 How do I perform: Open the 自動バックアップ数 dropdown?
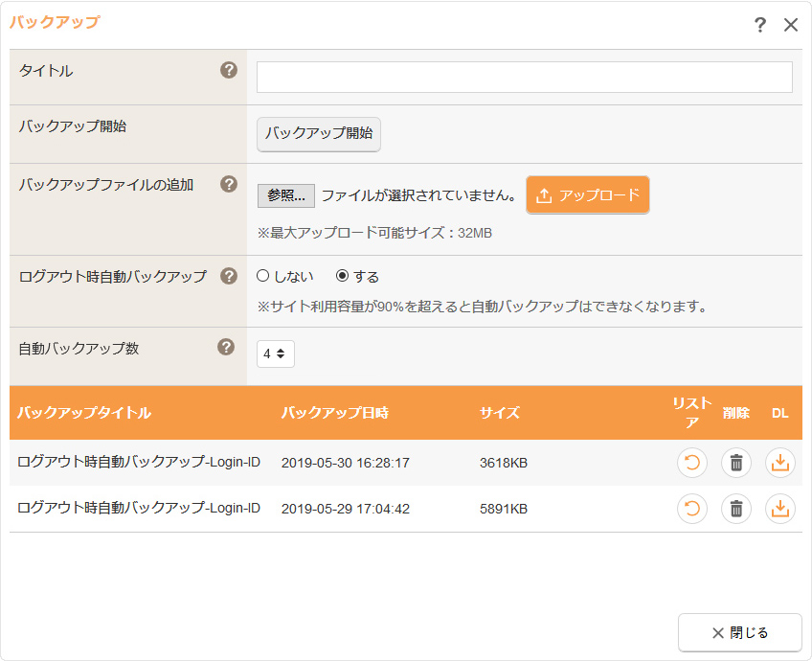[275, 353]
